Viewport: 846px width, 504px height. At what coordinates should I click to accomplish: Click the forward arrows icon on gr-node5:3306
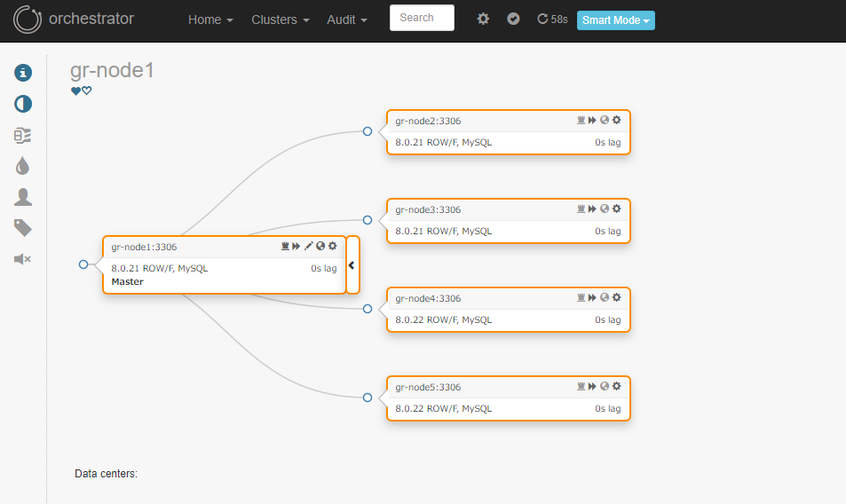coord(592,386)
